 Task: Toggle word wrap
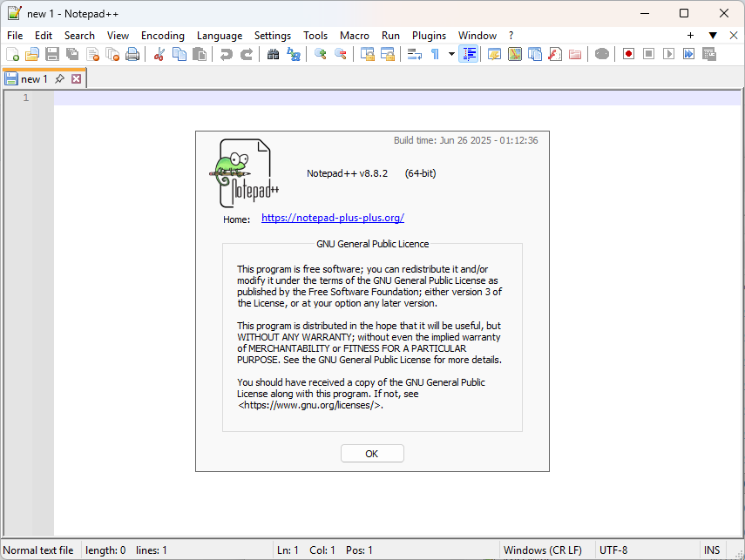pos(414,53)
